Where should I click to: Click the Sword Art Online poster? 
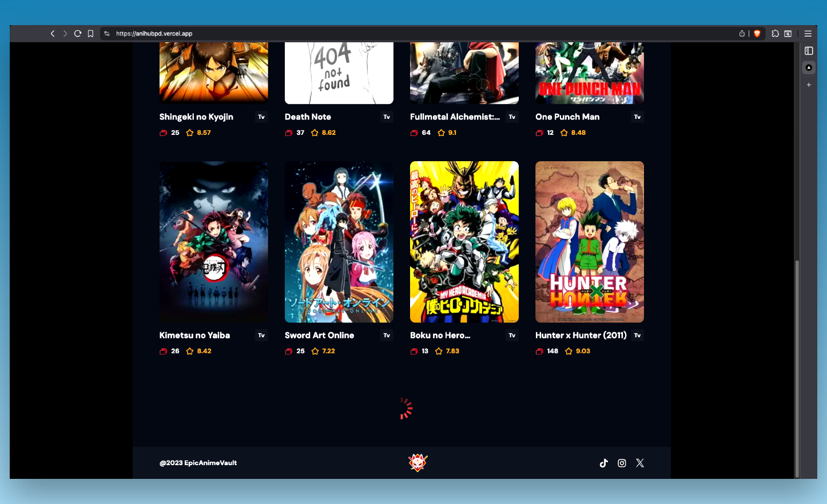coord(339,242)
